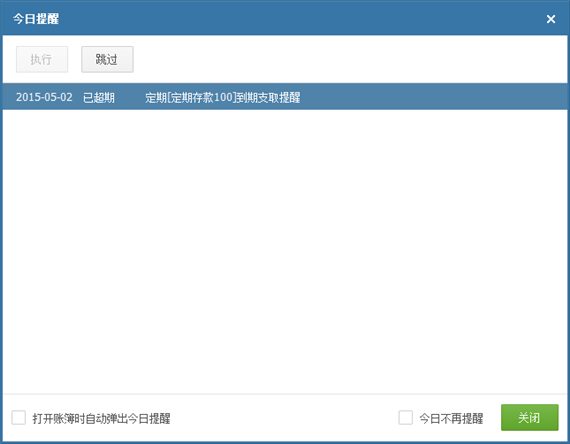Enable the 打开账簿时自动弹出今日提醒 checkbox
Screen dimensions: 570x444
(19, 417)
